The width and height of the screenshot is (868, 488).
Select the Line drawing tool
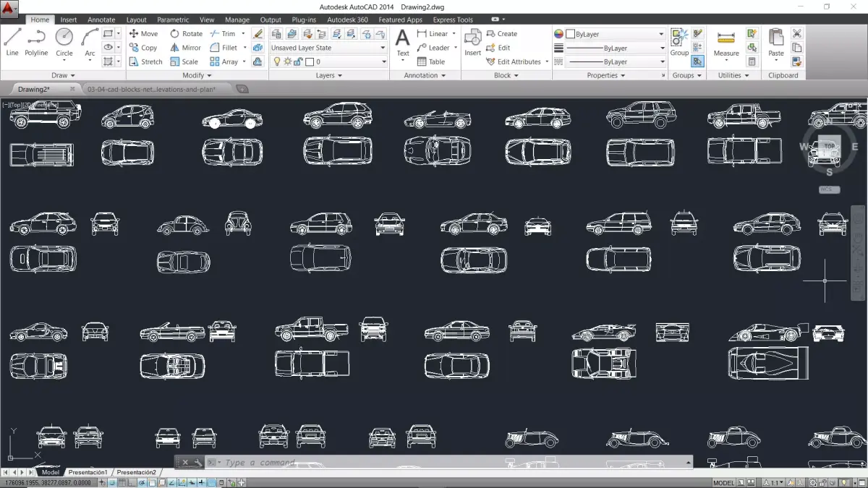pos(12,43)
